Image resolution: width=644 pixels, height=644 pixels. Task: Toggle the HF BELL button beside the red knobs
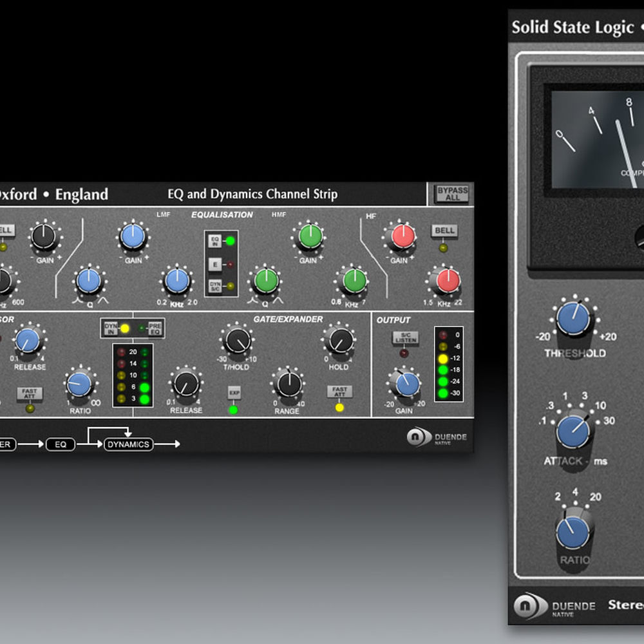click(444, 231)
